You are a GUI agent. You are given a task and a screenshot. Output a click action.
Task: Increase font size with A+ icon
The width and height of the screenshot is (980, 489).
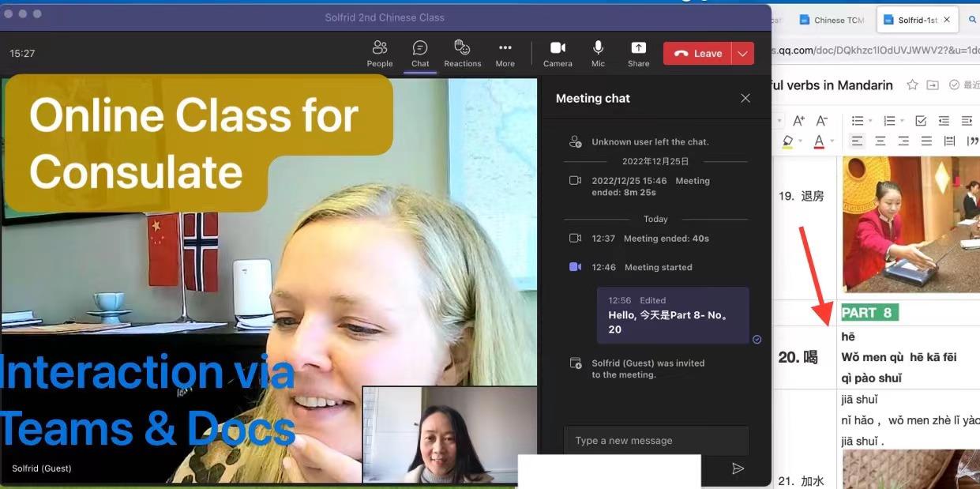[x=798, y=121]
